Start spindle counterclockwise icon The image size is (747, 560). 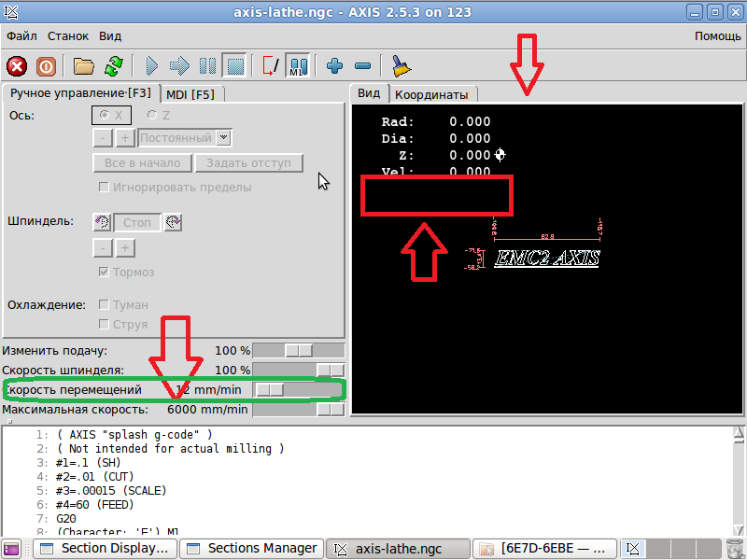point(102,222)
